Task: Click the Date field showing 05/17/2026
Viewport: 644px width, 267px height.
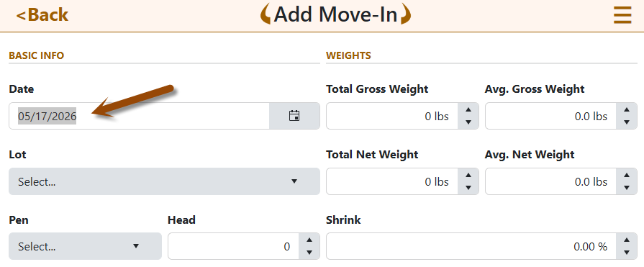Action: click(139, 116)
